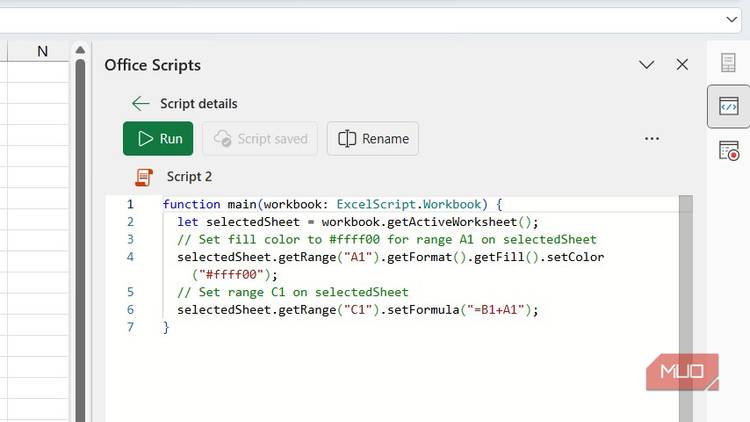
Task: Run the current Office Script
Action: click(158, 139)
